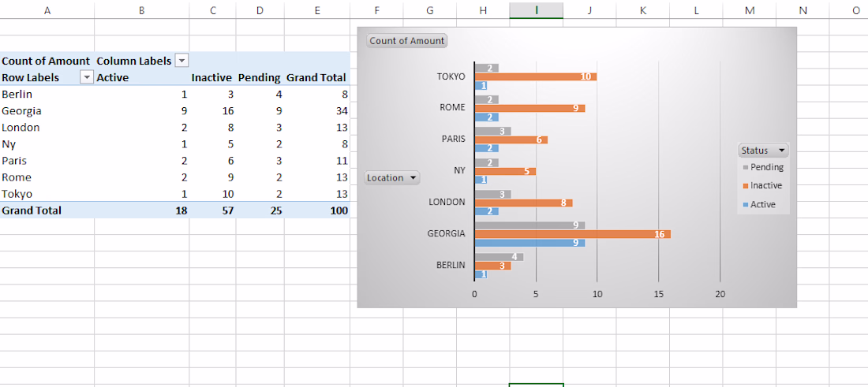Click the Pending legend entry
Screen dimensions: 868x387
point(763,167)
